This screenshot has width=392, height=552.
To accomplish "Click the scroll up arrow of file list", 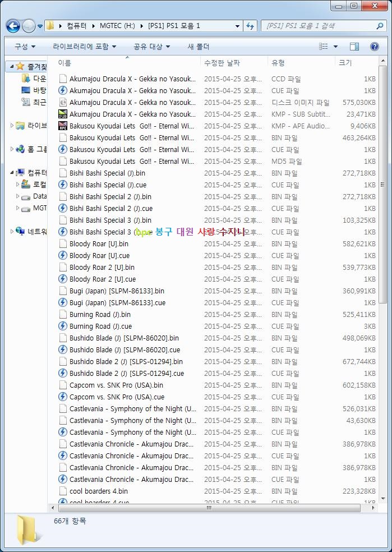I will pyautogui.click(x=382, y=61).
